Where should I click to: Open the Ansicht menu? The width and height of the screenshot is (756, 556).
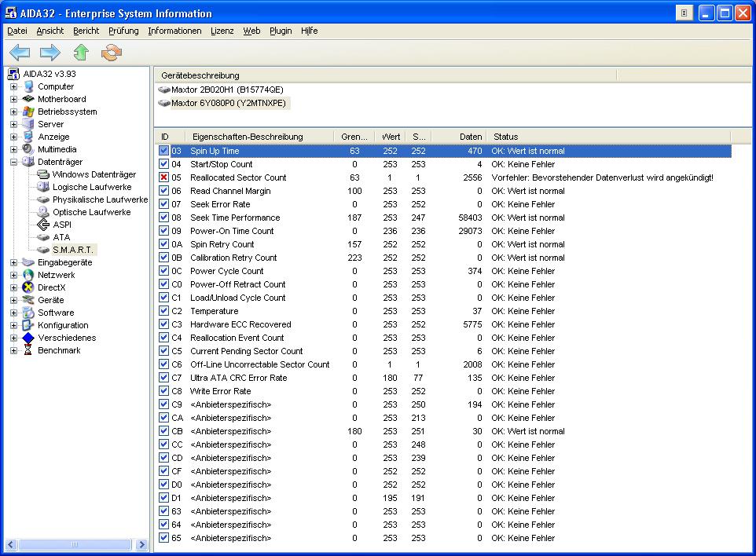(x=50, y=31)
